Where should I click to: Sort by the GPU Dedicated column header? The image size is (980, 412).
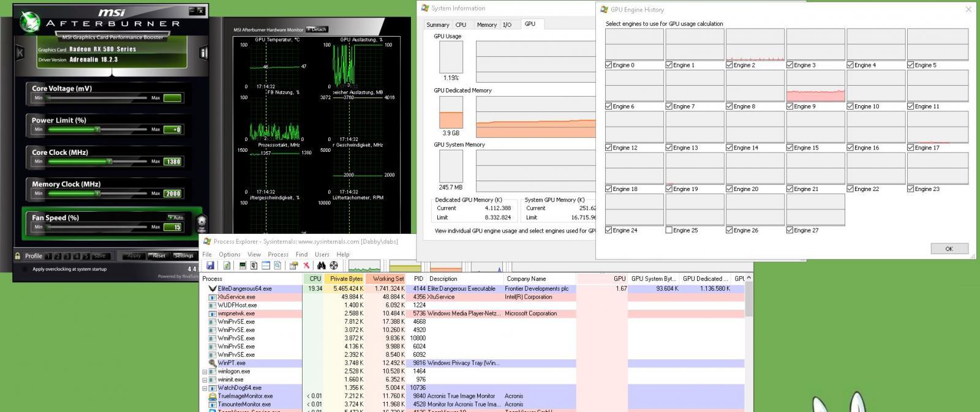click(x=705, y=279)
